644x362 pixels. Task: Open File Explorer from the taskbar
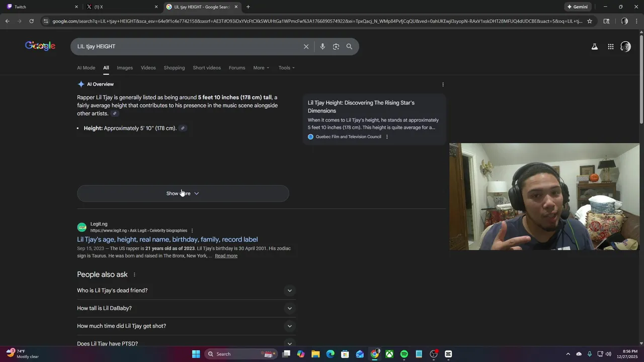coord(315,354)
